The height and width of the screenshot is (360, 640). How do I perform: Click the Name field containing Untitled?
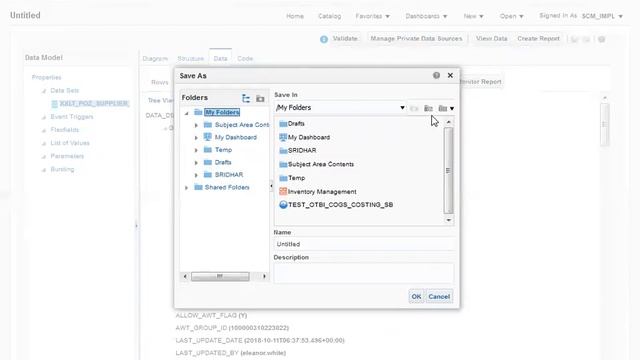click(x=364, y=244)
